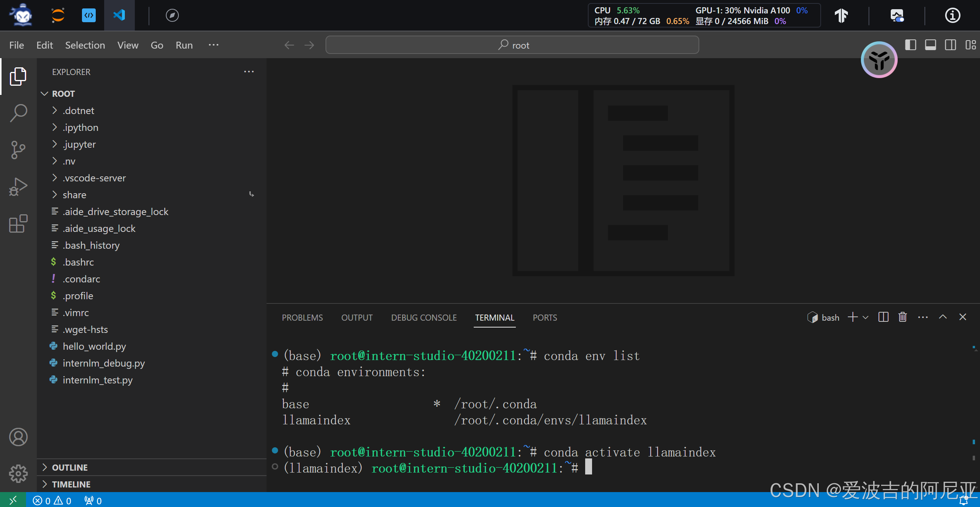The height and width of the screenshot is (507, 980).
Task: Toggle the primary side bar layout button
Action: pos(910,45)
